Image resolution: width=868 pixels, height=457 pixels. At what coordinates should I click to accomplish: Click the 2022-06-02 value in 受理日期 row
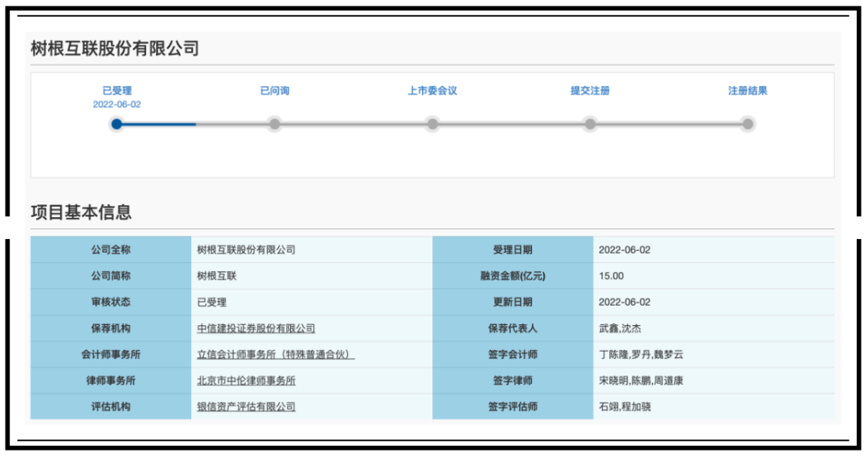click(x=624, y=250)
